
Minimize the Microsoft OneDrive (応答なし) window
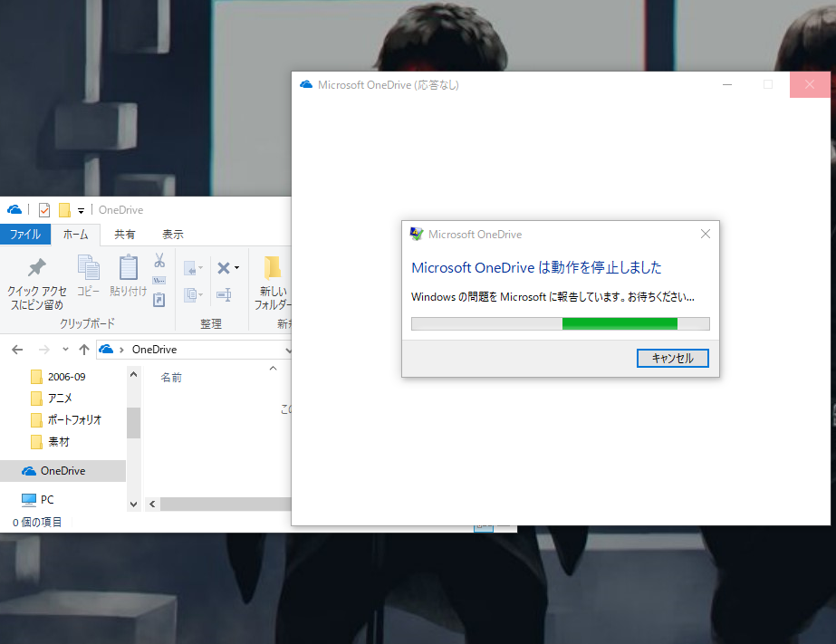pyautogui.click(x=727, y=85)
